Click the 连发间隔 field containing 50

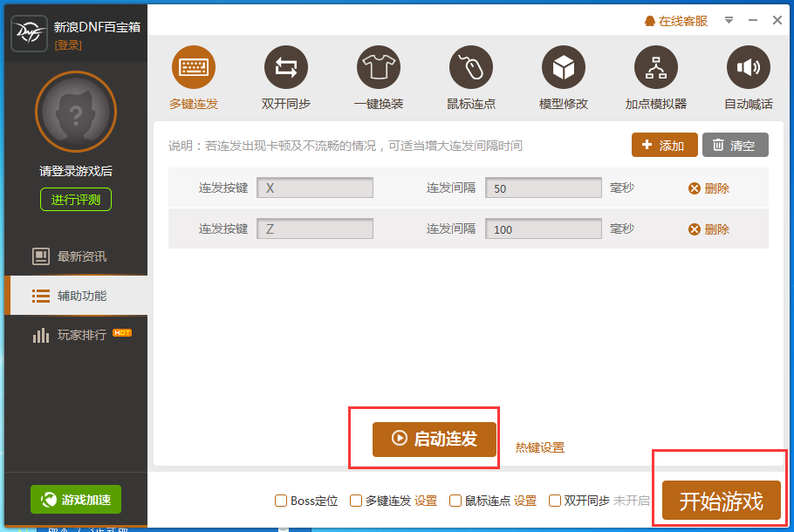point(544,188)
